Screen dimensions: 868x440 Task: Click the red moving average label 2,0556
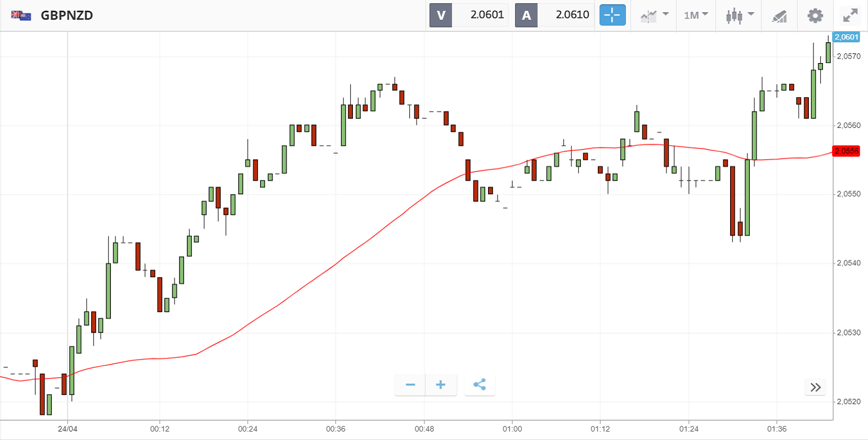(x=846, y=151)
